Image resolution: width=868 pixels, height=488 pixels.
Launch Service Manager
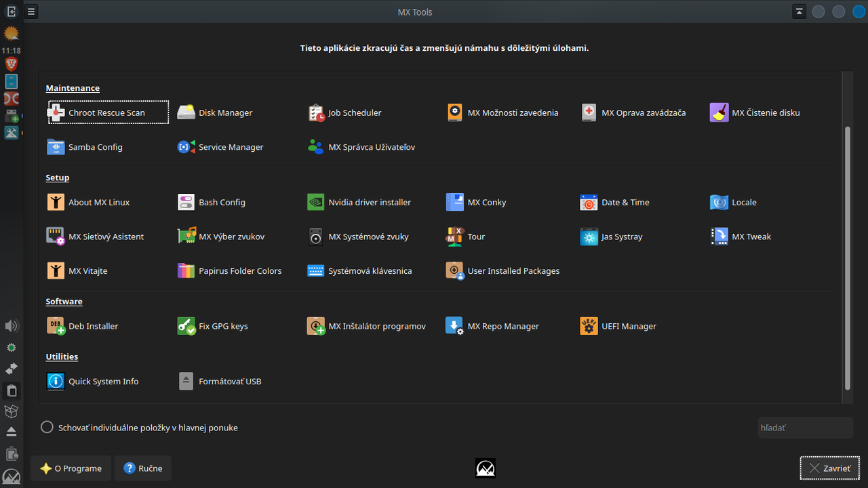(220, 146)
